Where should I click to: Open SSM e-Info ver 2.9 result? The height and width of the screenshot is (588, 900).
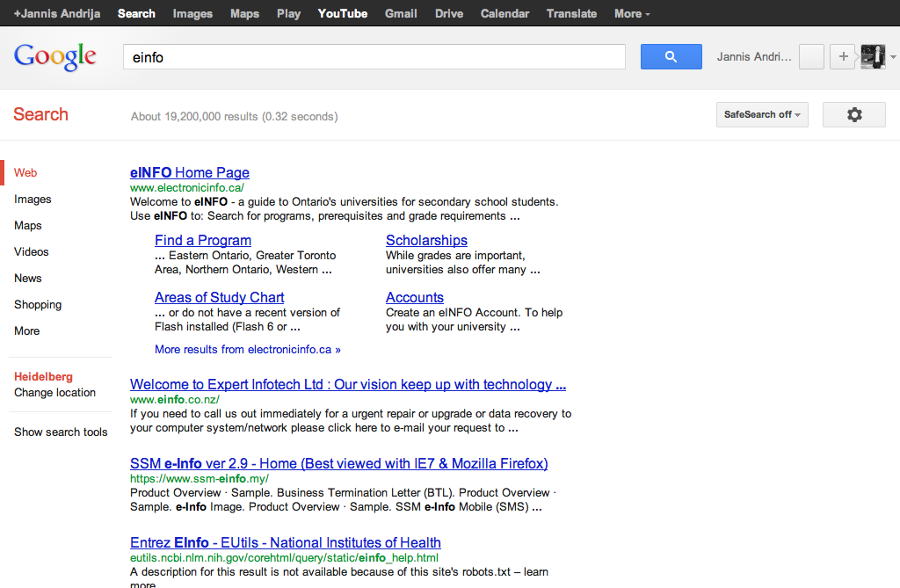pos(338,463)
